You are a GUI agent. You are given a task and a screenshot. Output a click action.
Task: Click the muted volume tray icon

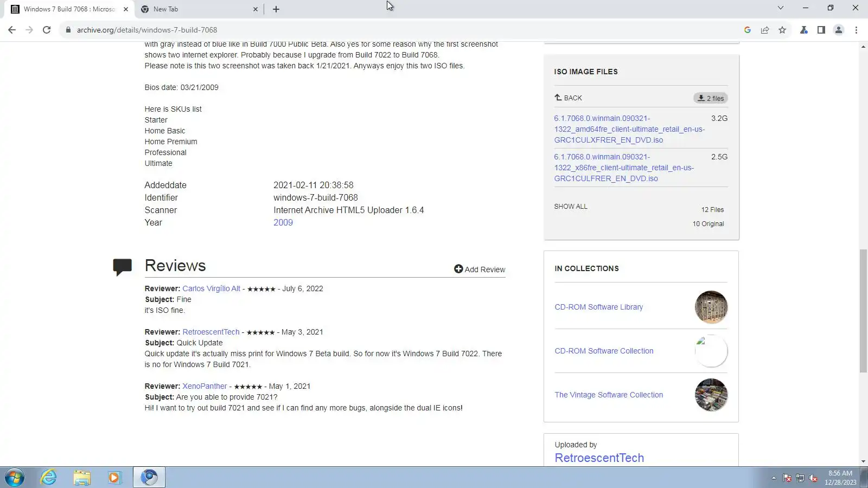(x=813, y=478)
